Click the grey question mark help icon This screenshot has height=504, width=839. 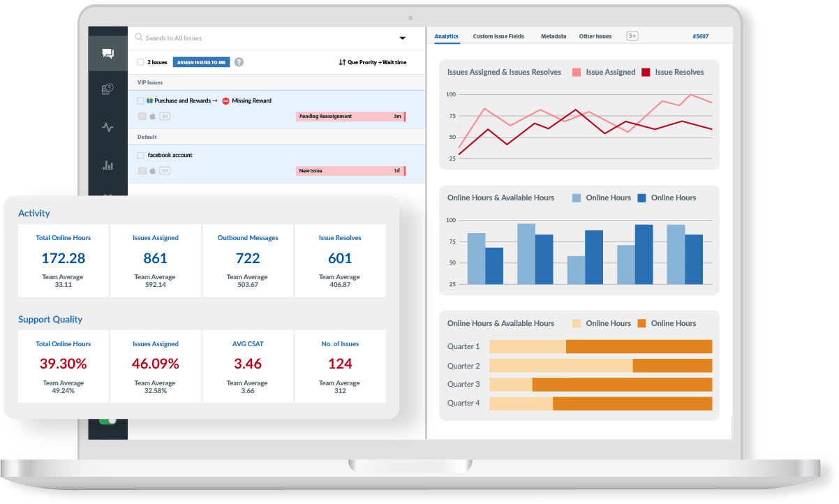pyautogui.click(x=239, y=62)
